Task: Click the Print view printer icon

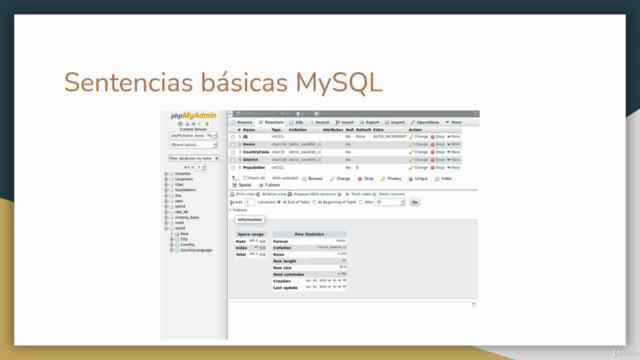Action: (x=232, y=194)
